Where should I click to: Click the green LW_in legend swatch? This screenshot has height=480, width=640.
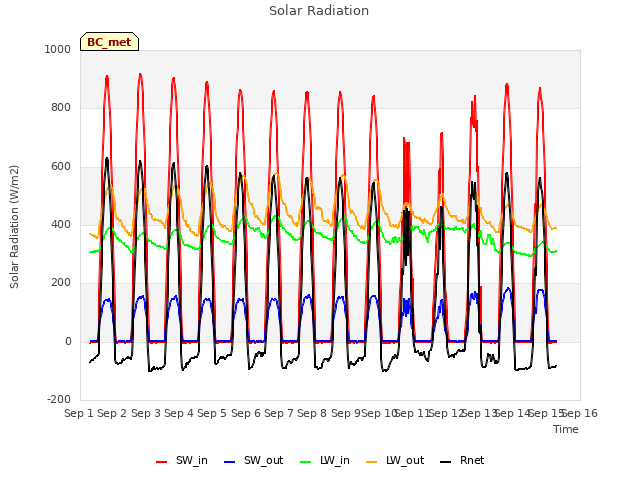click(x=305, y=462)
